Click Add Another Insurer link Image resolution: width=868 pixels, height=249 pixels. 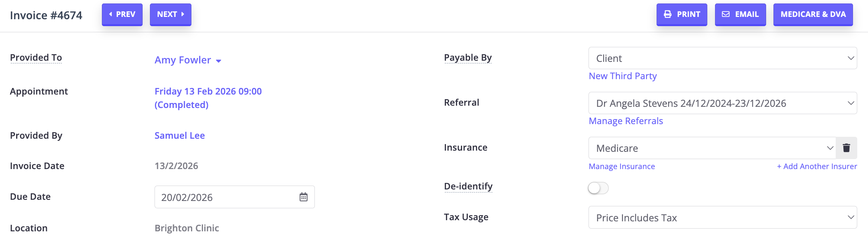[x=816, y=166]
